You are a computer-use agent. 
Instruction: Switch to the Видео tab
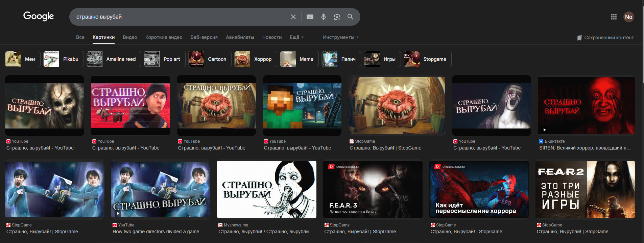[130, 37]
